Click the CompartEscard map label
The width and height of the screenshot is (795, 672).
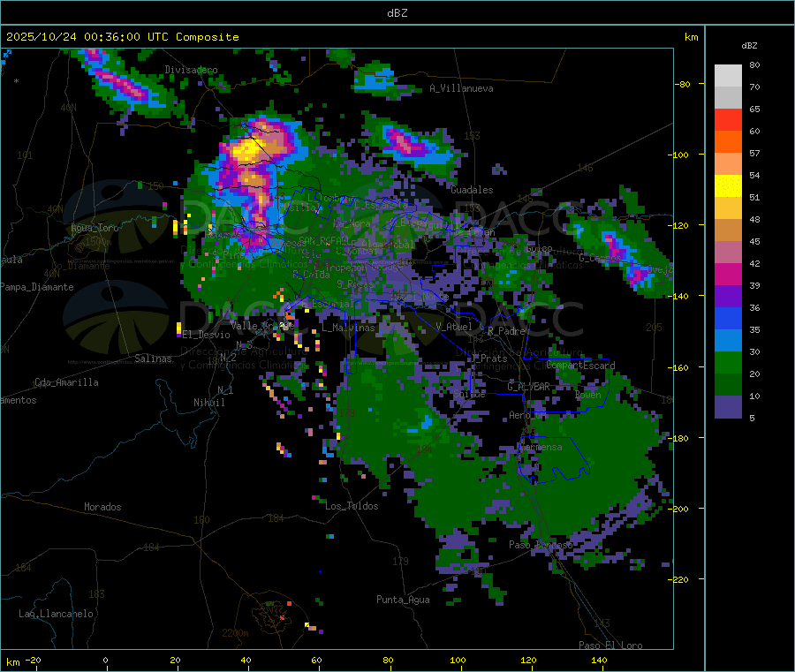[581, 366]
